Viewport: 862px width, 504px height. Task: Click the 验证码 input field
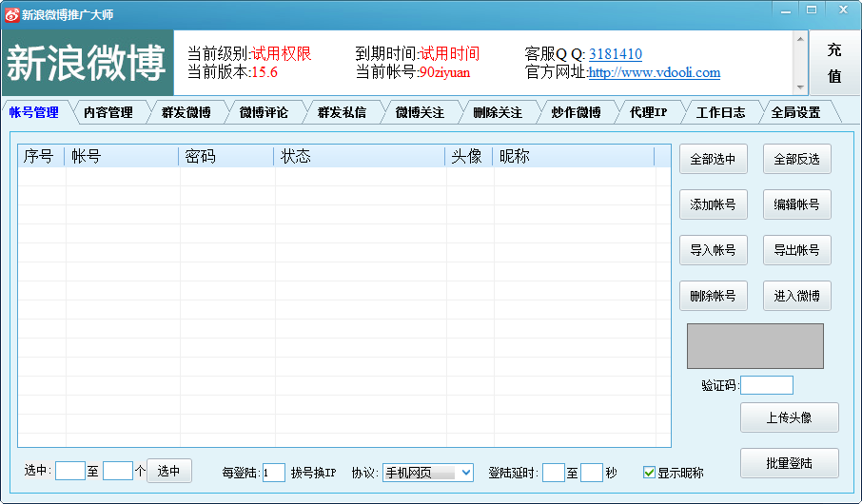tap(767, 385)
